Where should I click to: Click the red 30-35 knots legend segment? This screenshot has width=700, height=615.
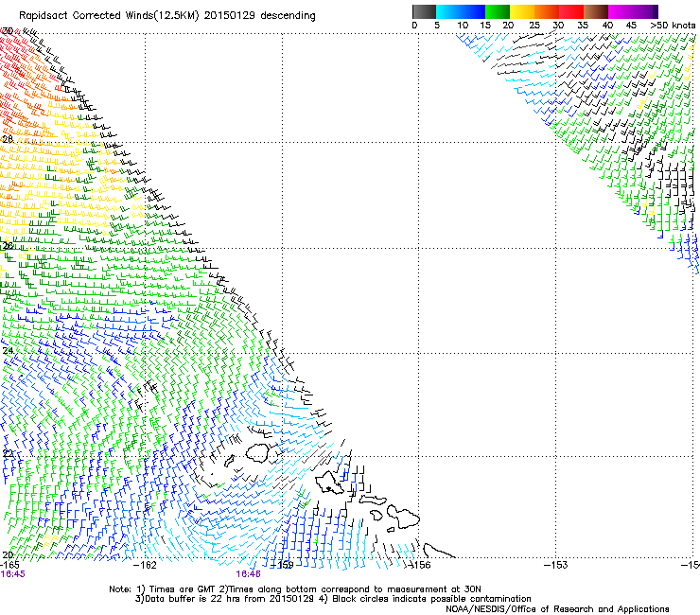pyautogui.click(x=571, y=11)
